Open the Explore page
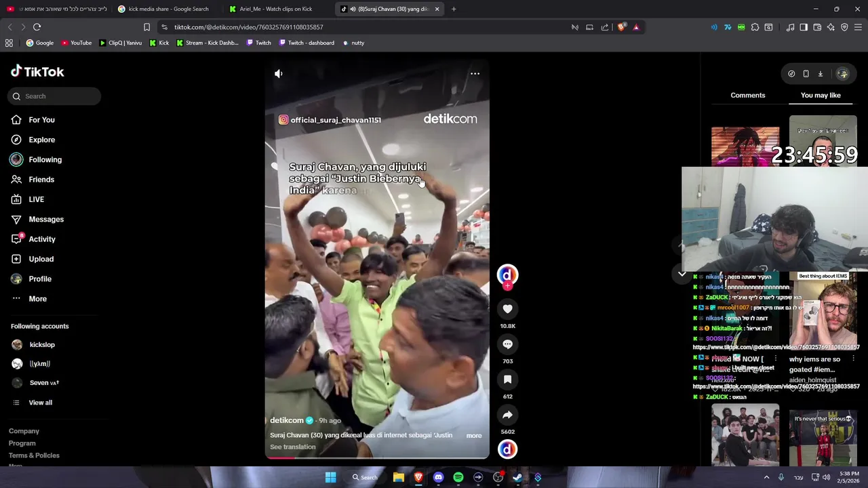 [42, 140]
